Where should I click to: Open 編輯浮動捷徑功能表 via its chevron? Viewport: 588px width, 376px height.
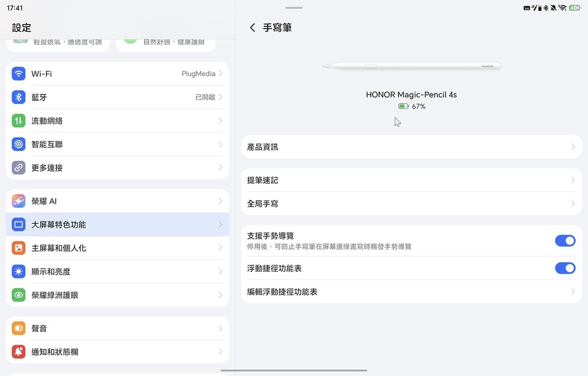click(573, 292)
